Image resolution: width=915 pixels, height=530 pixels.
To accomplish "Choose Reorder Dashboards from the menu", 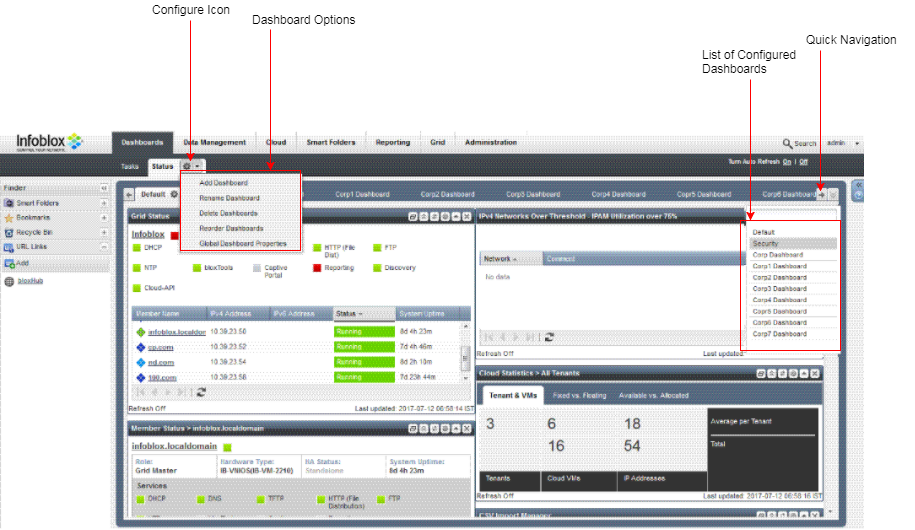I will click(x=231, y=228).
